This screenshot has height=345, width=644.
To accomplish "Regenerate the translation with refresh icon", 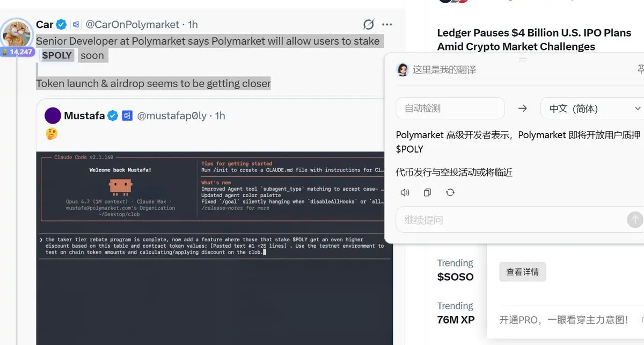I will point(450,192).
